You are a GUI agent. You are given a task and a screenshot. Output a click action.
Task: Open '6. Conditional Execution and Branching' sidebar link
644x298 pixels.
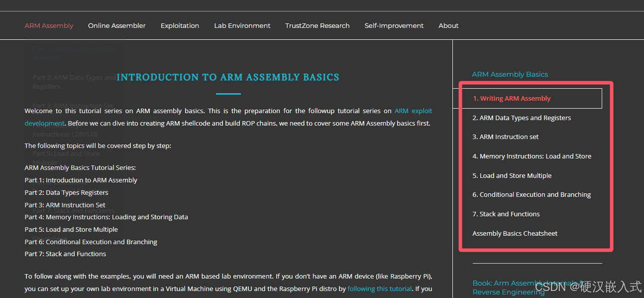532,194
